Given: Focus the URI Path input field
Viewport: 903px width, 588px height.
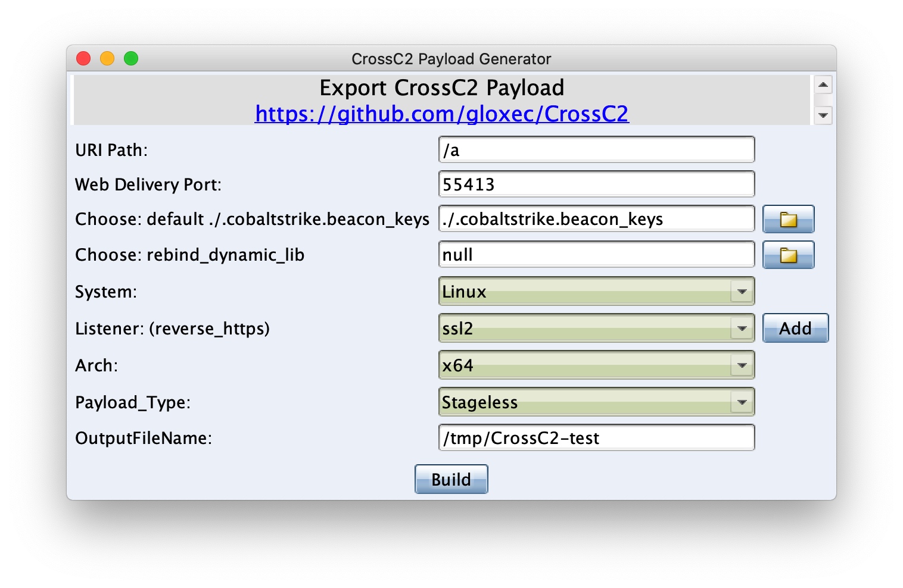Looking at the screenshot, I should click(x=596, y=149).
